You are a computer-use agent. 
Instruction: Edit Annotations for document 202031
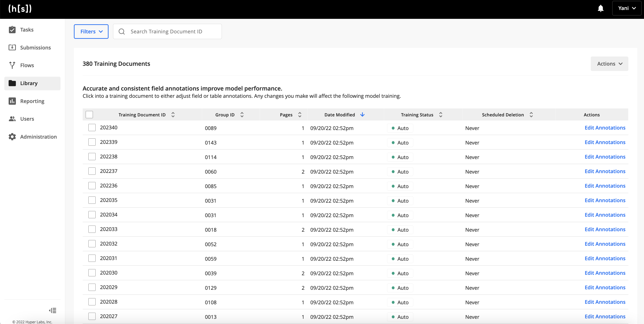[605, 258]
